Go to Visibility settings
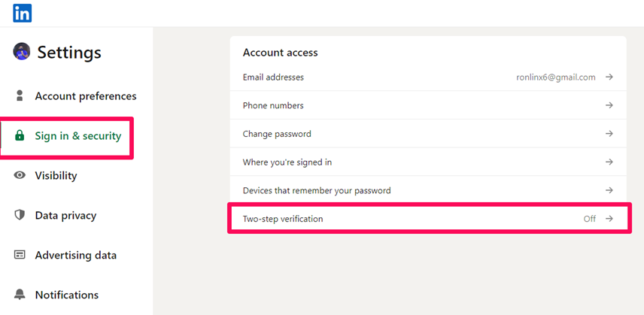This screenshot has width=644, height=315. pyautogui.click(x=56, y=176)
